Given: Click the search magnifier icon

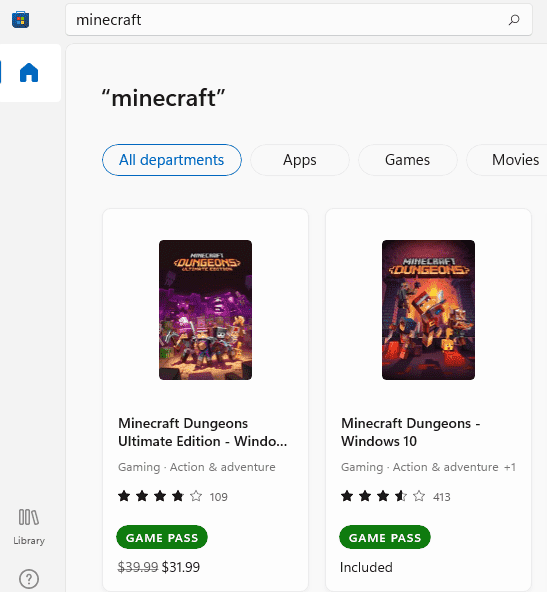Looking at the screenshot, I should coord(514,20).
